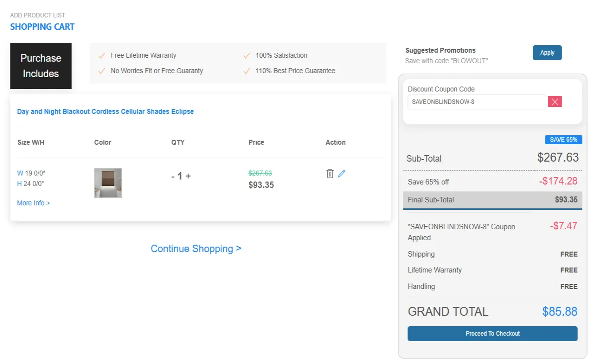597x364 pixels.
Task: Increase quantity with the plus control
Action: (189, 176)
